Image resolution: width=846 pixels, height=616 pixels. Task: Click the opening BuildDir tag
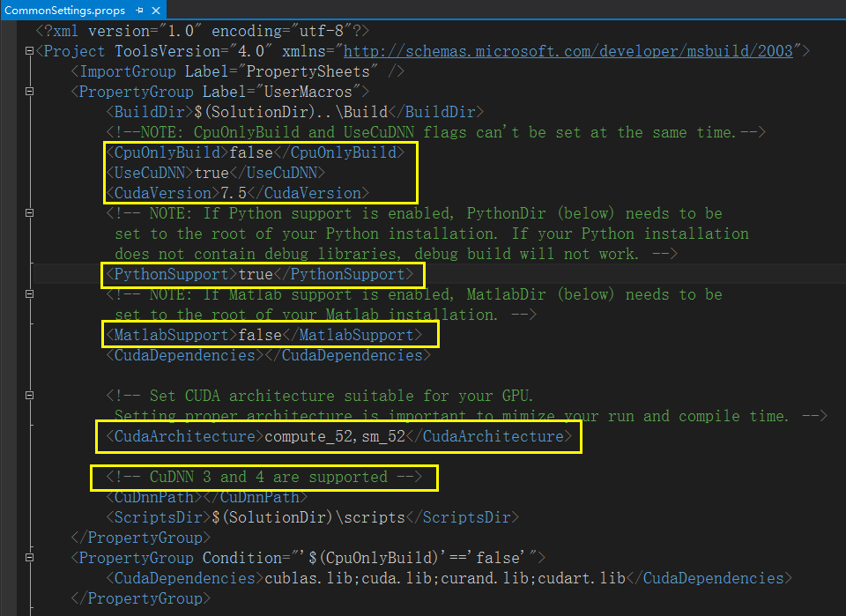click(150, 112)
